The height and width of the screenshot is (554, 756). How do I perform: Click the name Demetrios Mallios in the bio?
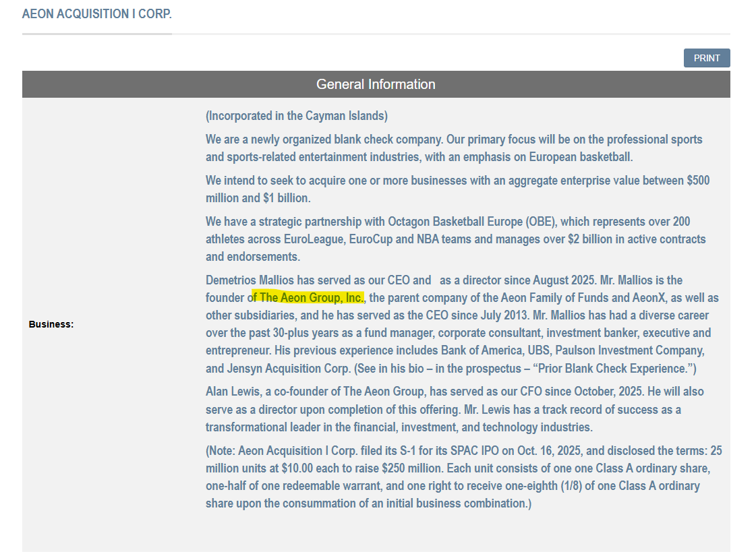point(250,280)
